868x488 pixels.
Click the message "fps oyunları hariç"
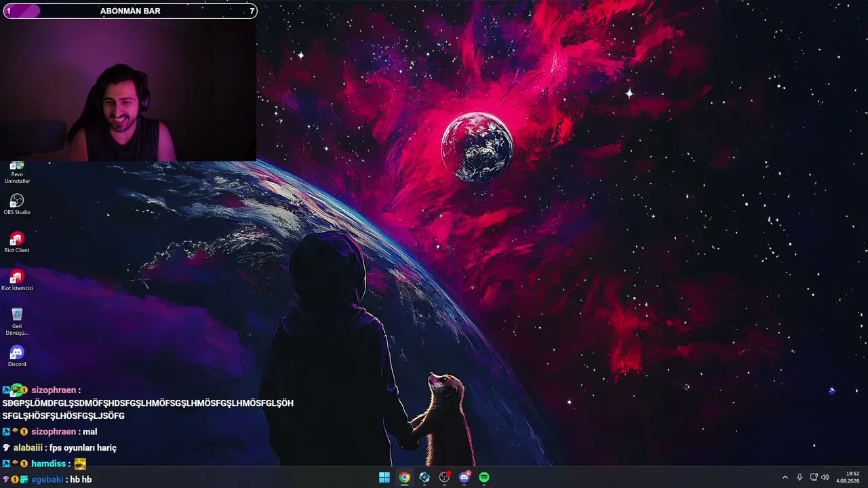[x=83, y=448]
